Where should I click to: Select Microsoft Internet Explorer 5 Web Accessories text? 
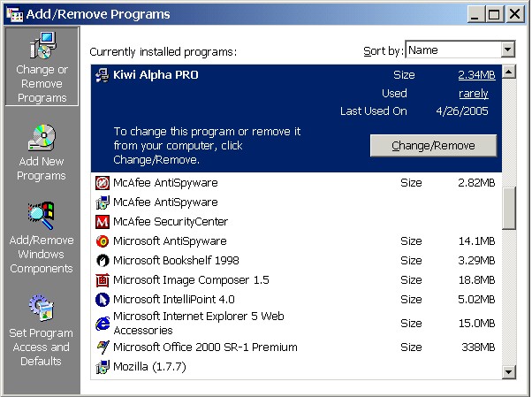(x=199, y=324)
